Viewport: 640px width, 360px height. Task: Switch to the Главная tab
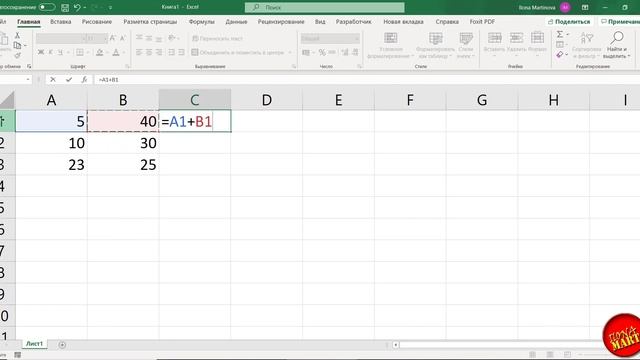click(x=29, y=22)
